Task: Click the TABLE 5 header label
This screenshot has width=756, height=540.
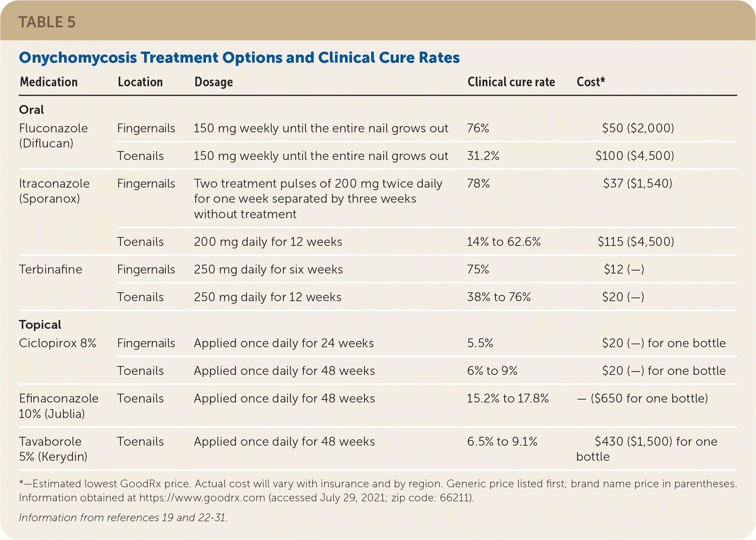Action: pos(47,22)
